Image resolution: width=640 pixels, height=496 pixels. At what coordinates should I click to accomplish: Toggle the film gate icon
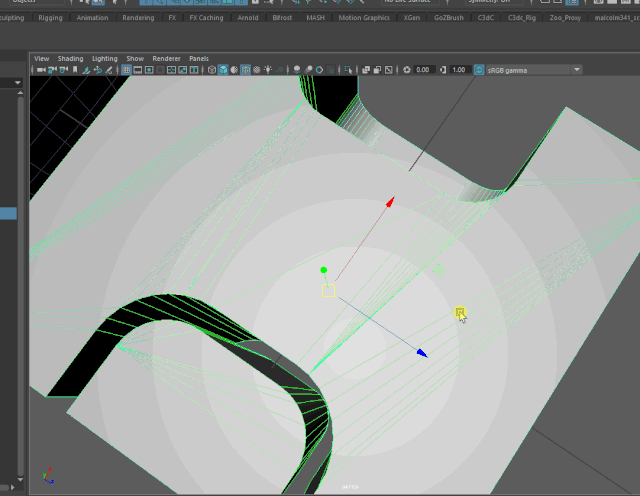138,70
